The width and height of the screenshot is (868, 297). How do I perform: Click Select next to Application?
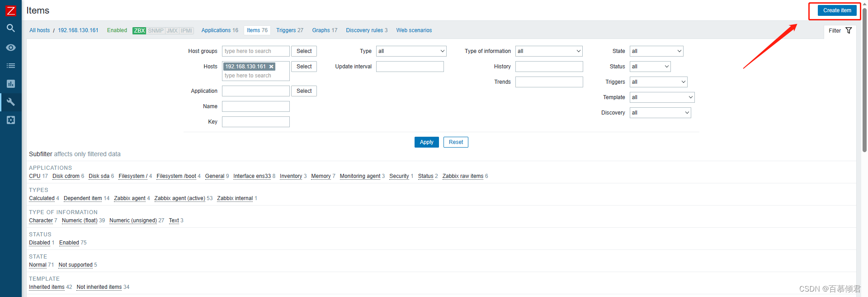[304, 91]
